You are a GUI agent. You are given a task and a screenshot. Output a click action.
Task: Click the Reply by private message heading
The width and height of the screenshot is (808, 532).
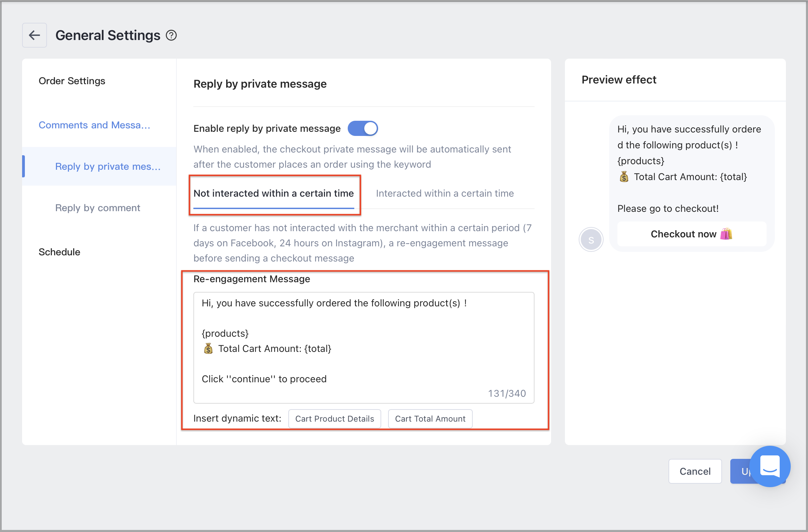point(260,84)
